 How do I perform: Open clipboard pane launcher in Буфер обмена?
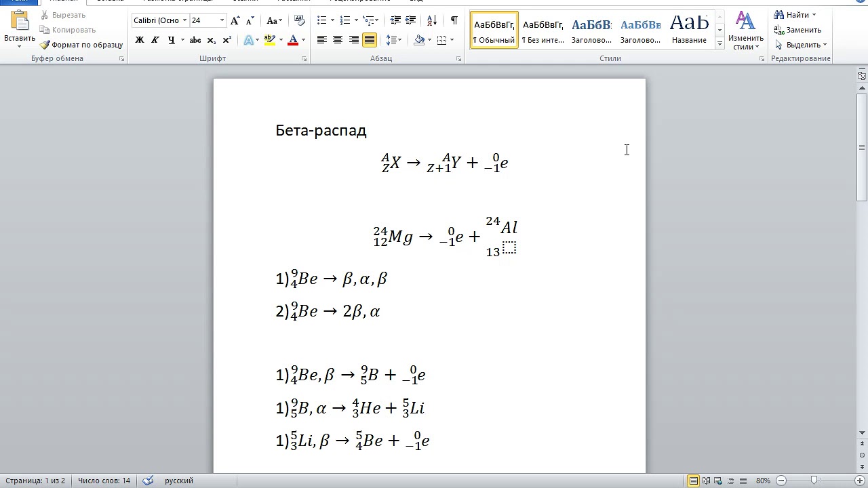click(122, 59)
